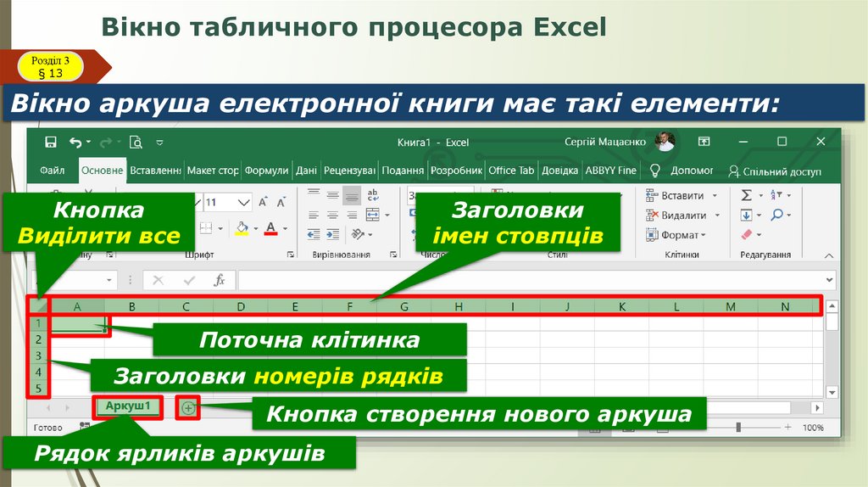Click the Fill down arrow icon
This screenshot has height=487, width=868.
point(746,215)
